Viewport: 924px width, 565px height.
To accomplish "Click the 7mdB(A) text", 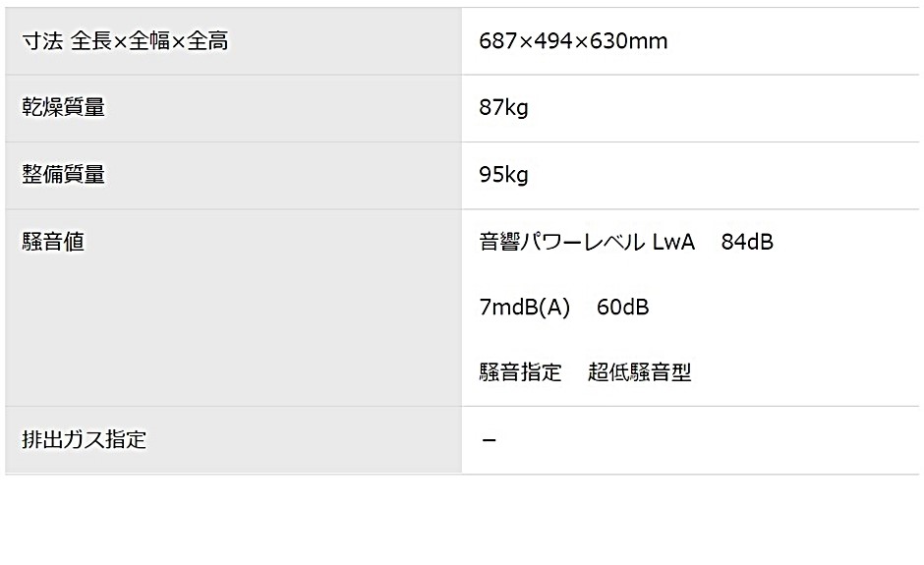I will tap(525, 308).
